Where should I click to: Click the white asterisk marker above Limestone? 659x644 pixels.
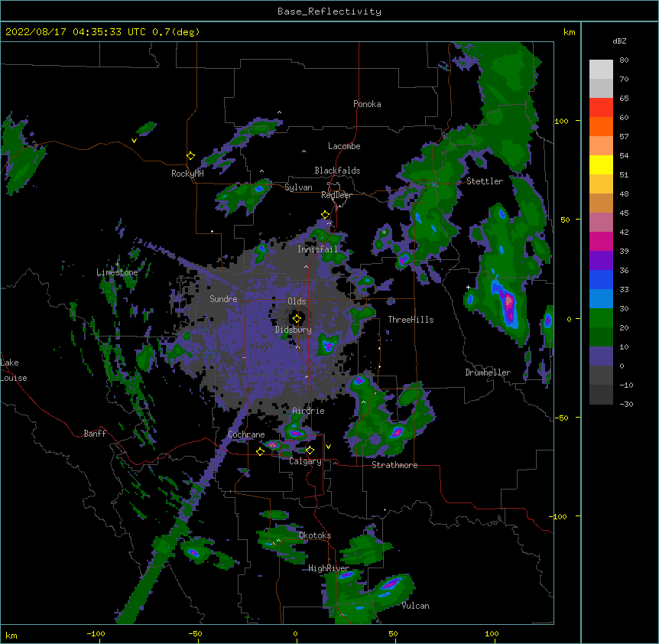click(x=117, y=264)
